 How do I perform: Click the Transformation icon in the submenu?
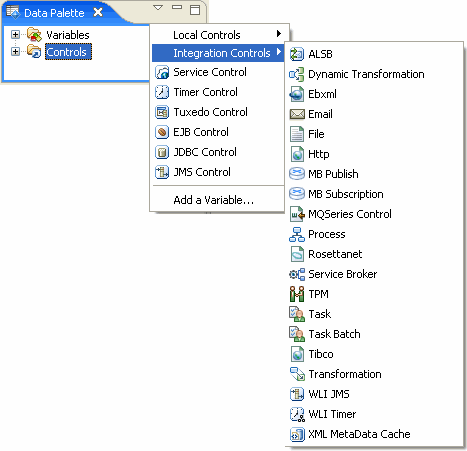297,374
